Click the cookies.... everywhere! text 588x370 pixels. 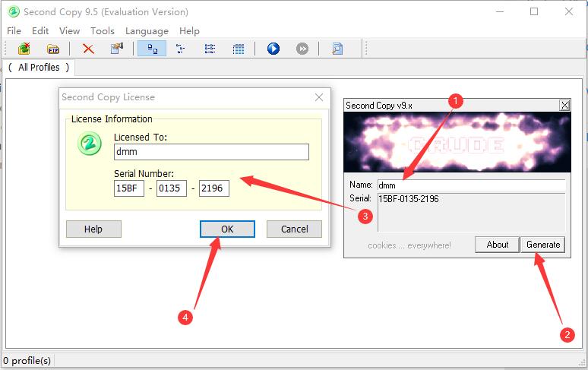pos(409,245)
